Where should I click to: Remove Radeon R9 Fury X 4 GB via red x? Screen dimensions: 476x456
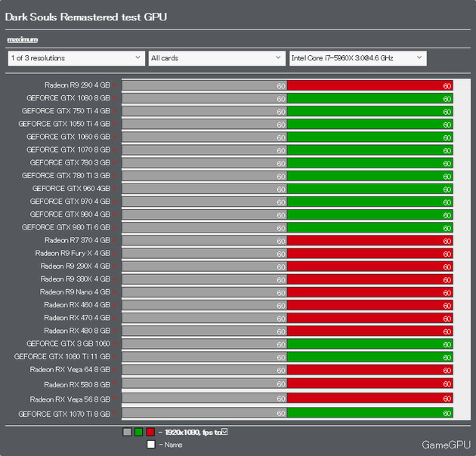point(115,254)
